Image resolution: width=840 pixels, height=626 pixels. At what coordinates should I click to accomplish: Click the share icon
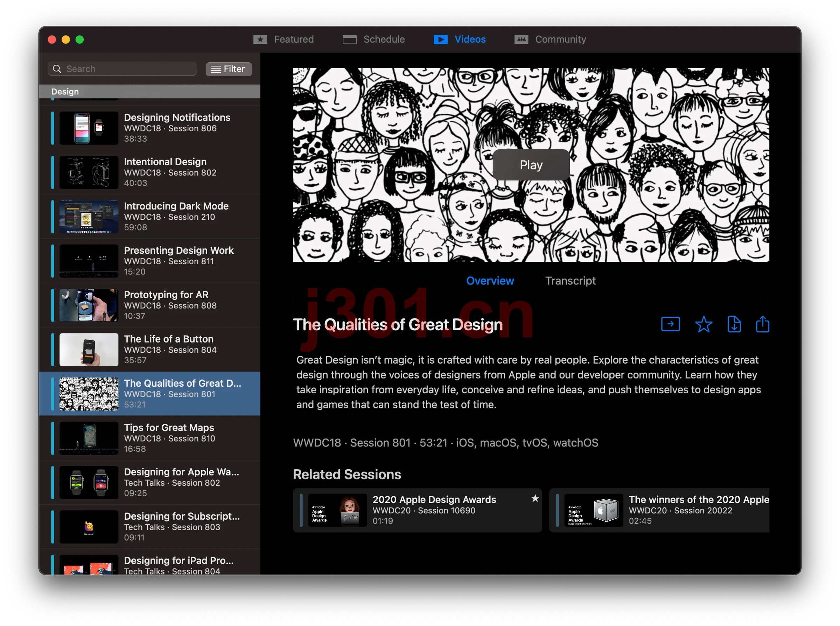[762, 324]
